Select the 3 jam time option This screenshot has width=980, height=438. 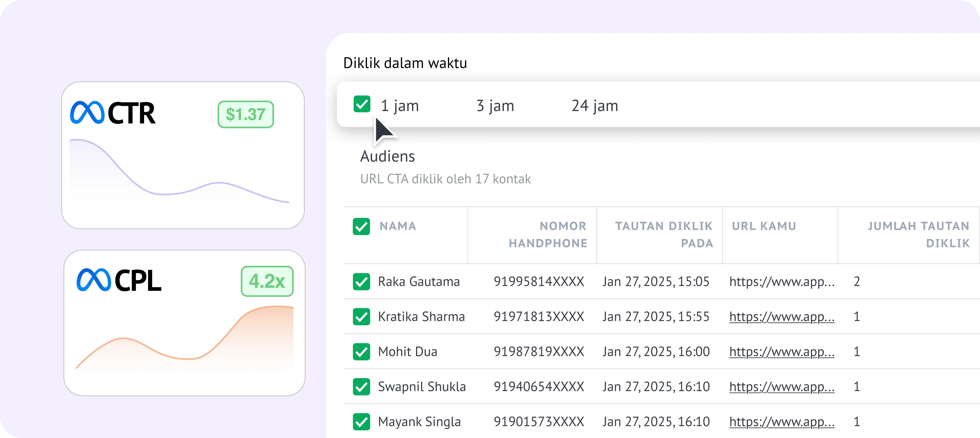point(495,106)
